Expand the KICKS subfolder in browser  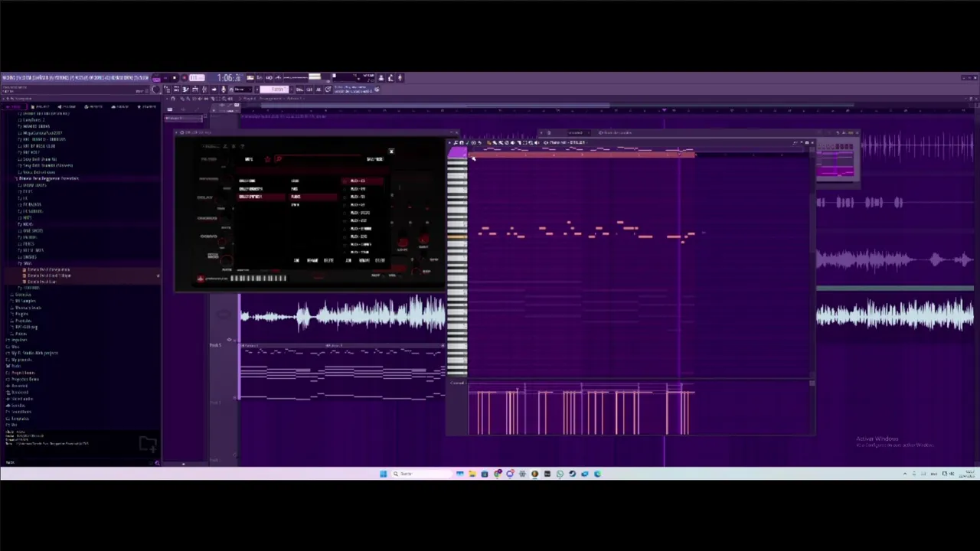coord(28,224)
